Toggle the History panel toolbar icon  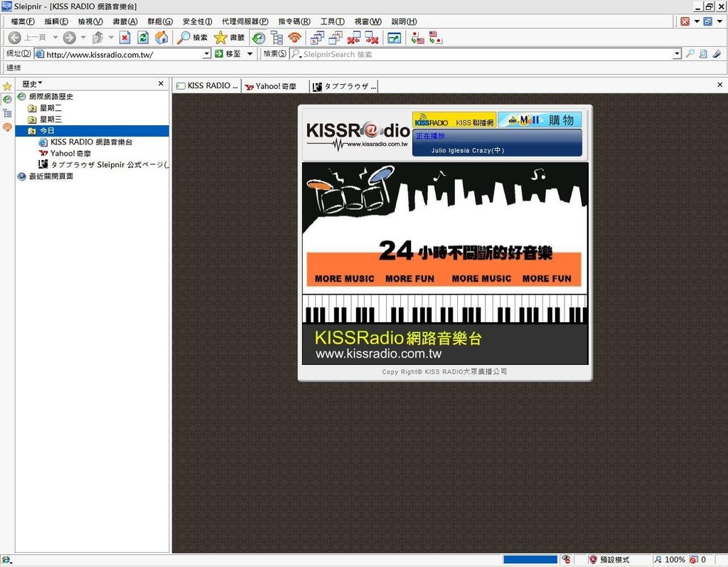coord(259,38)
